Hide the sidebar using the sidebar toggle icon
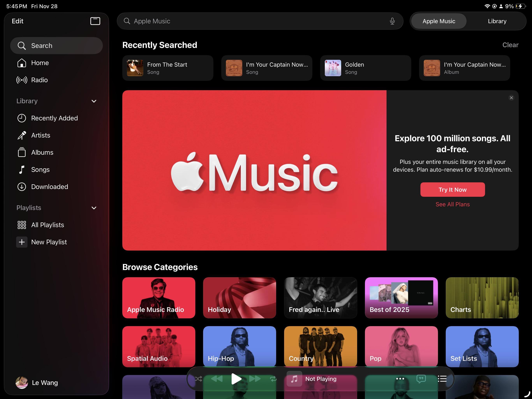532x399 pixels. (95, 21)
